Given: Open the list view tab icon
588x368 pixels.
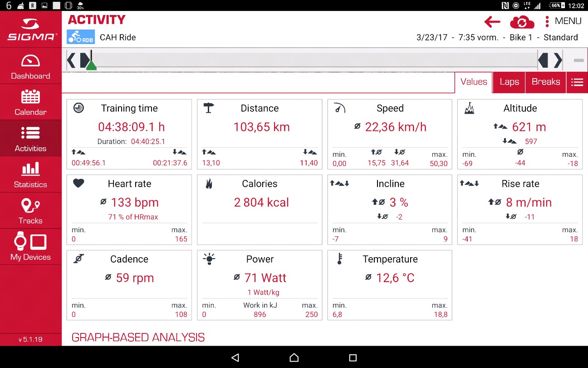Looking at the screenshot, I should [577, 82].
